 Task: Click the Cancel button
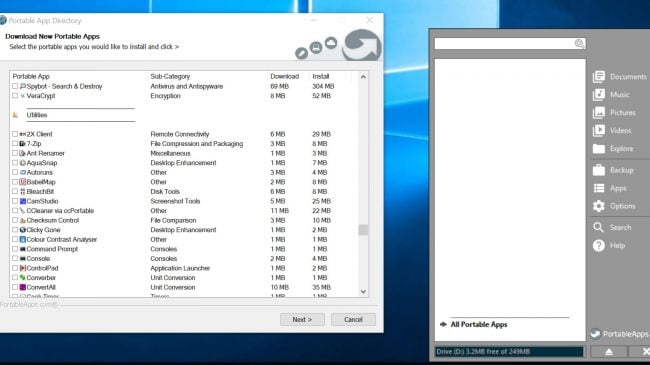[x=353, y=319]
